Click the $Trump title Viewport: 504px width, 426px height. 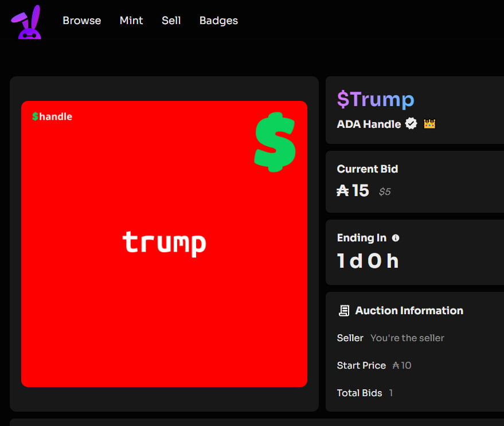(x=376, y=99)
